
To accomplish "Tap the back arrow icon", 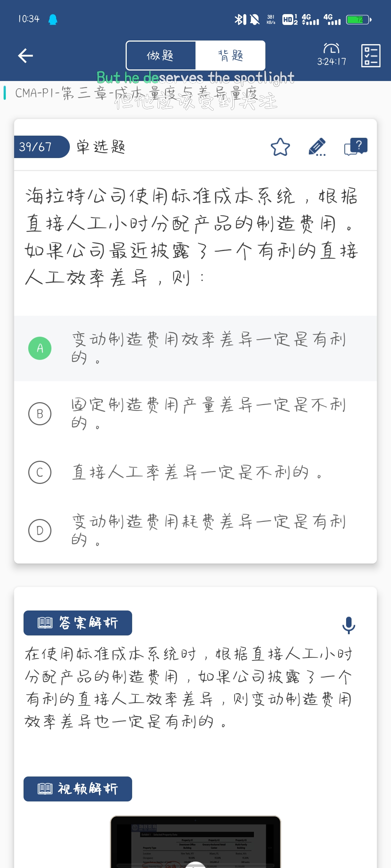I will point(25,56).
